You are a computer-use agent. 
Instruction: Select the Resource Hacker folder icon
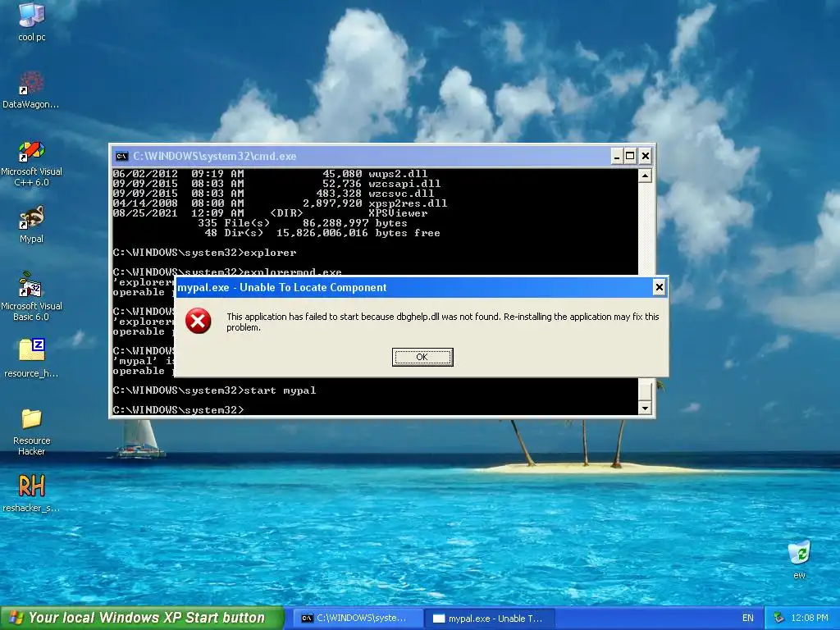point(32,431)
